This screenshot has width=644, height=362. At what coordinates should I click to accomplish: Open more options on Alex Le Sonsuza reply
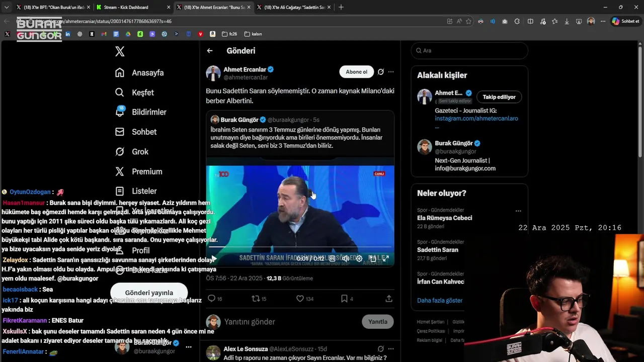(391, 349)
